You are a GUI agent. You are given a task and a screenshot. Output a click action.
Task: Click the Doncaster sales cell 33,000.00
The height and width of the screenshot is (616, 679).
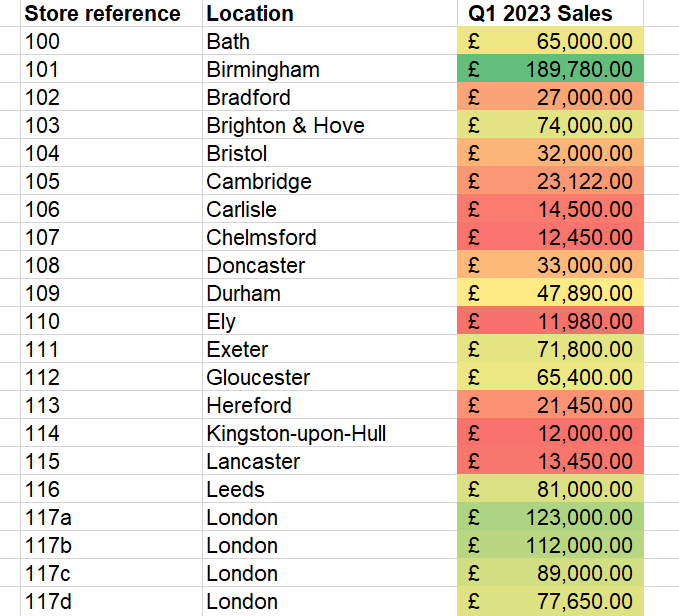[x=550, y=266]
